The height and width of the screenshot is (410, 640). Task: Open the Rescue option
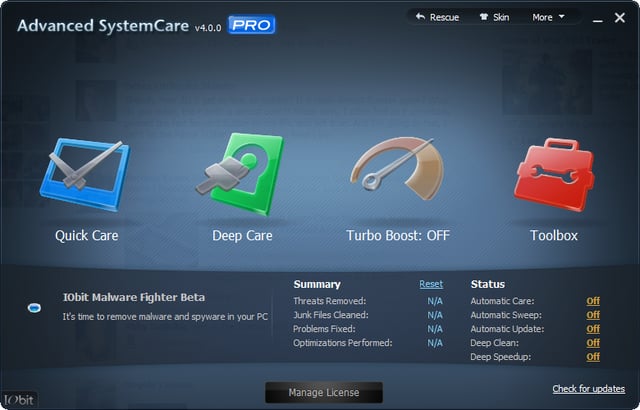pyautogui.click(x=437, y=17)
